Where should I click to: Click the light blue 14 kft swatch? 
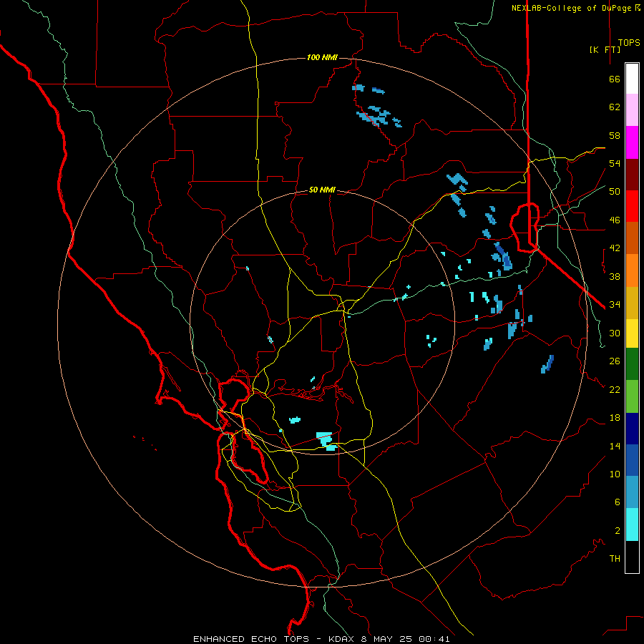click(x=632, y=492)
